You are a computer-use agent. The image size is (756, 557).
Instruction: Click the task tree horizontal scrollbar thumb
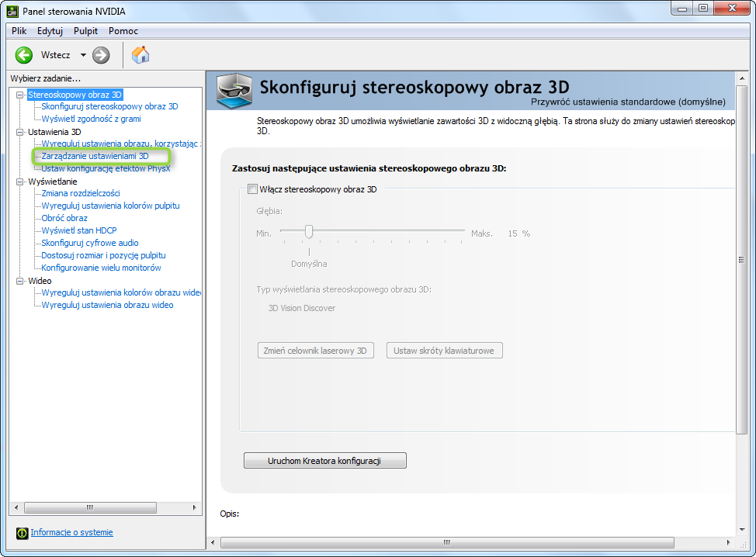pyautogui.click(x=90, y=507)
